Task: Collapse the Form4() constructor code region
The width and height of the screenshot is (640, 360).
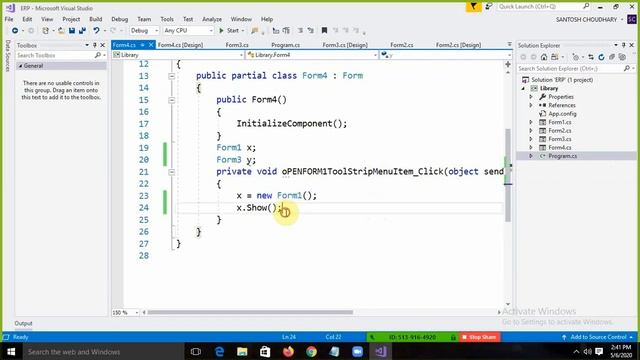Action: [172, 100]
